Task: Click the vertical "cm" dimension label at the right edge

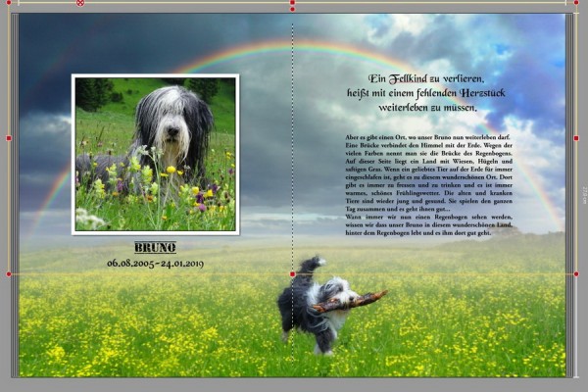Action: tap(584, 195)
